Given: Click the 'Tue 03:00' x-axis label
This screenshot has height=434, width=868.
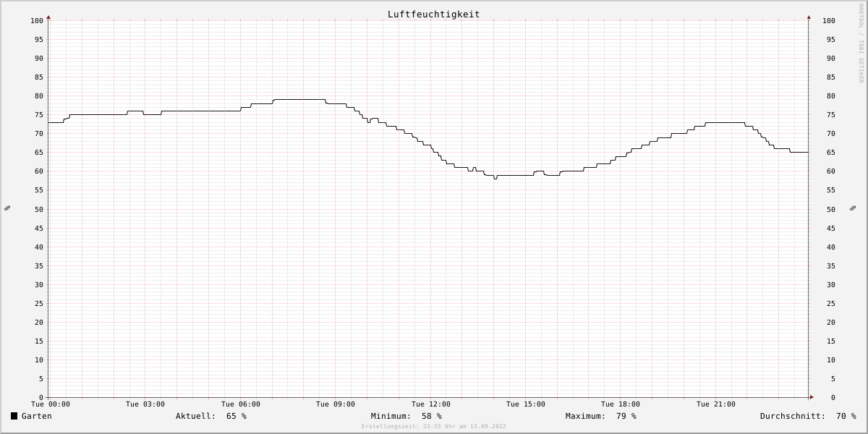Looking at the screenshot, I should (x=145, y=404).
